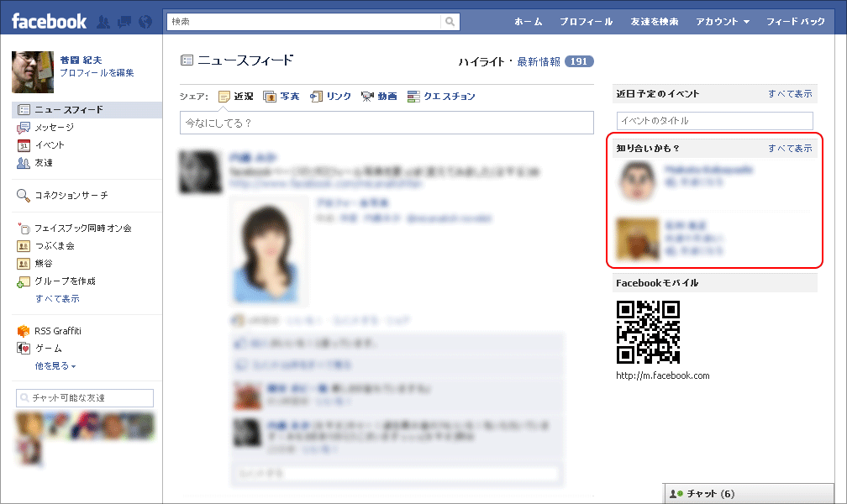The image size is (847, 504).
Task: Click the リンク link share icon
Action: (x=316, y=97)
